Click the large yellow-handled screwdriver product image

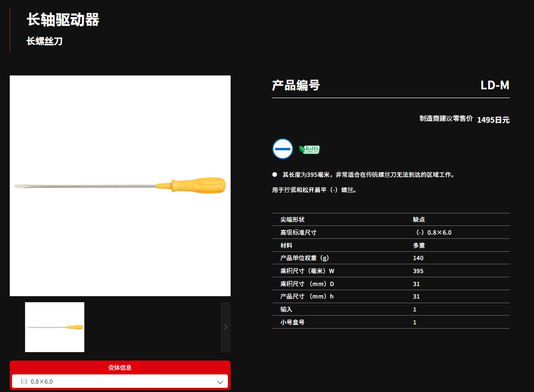tap(120, 186)
